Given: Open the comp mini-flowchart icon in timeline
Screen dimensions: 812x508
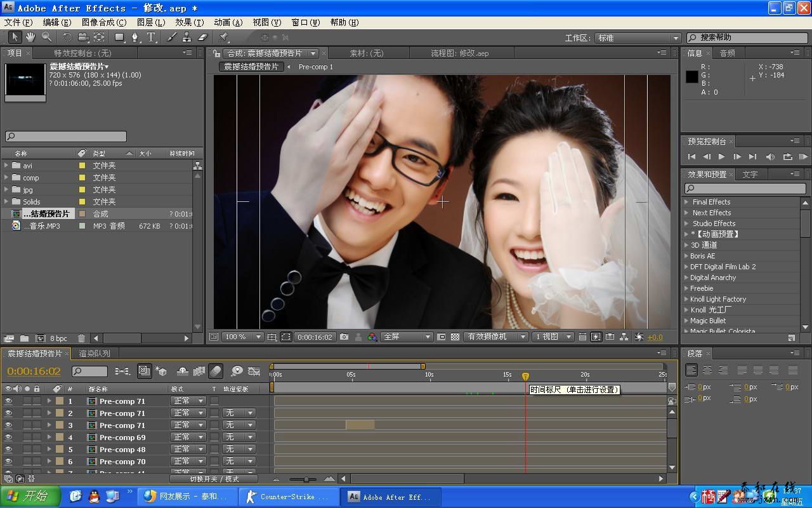Looking at the screenshot, I should 122,371.
